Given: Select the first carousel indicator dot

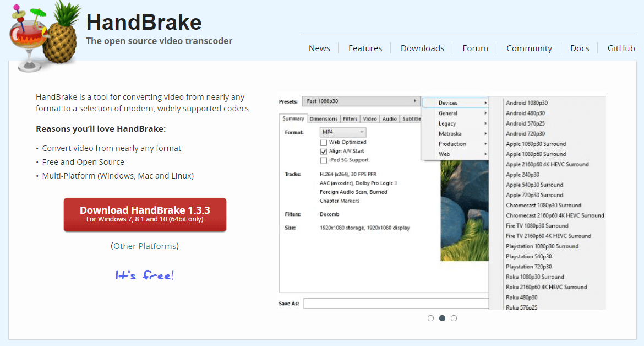Looking at the screenshot, I should click(430, 318).
